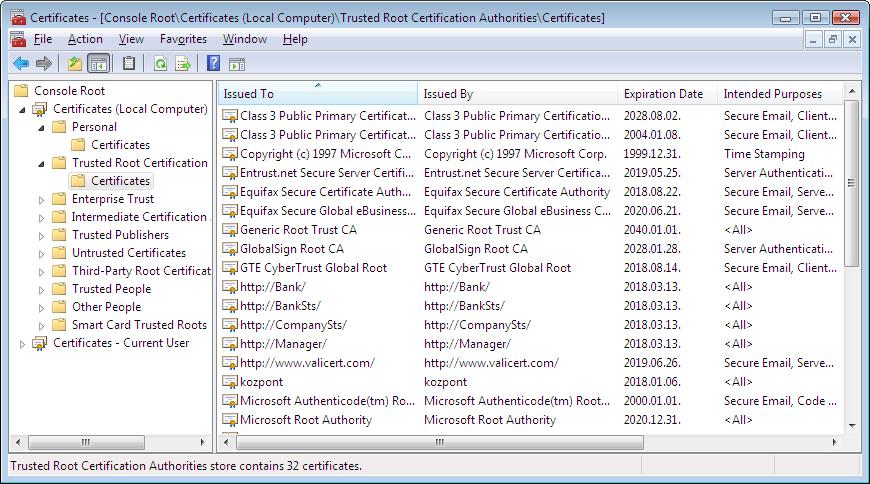This screenshot has width=870, height=484.
Task: Select the Enterprise Trust tree item
Action: pos(113,199)
